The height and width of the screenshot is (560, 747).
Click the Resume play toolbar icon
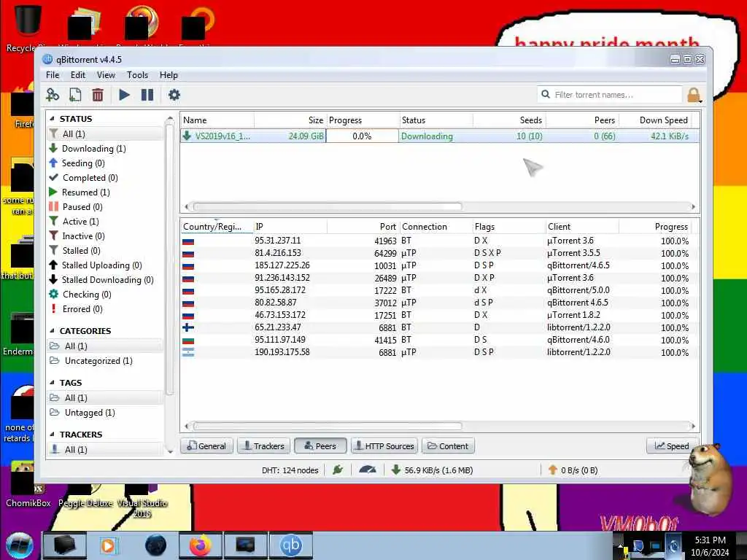[x=124, y=95]
